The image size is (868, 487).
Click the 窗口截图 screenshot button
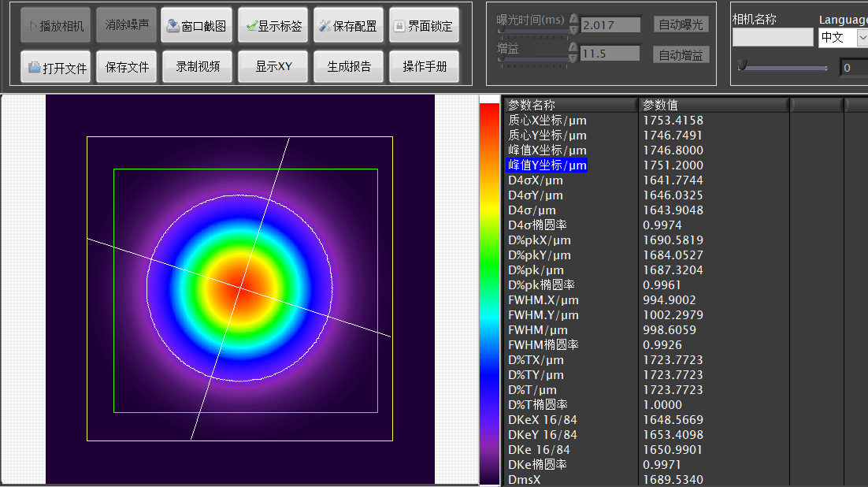pos(196,26)
